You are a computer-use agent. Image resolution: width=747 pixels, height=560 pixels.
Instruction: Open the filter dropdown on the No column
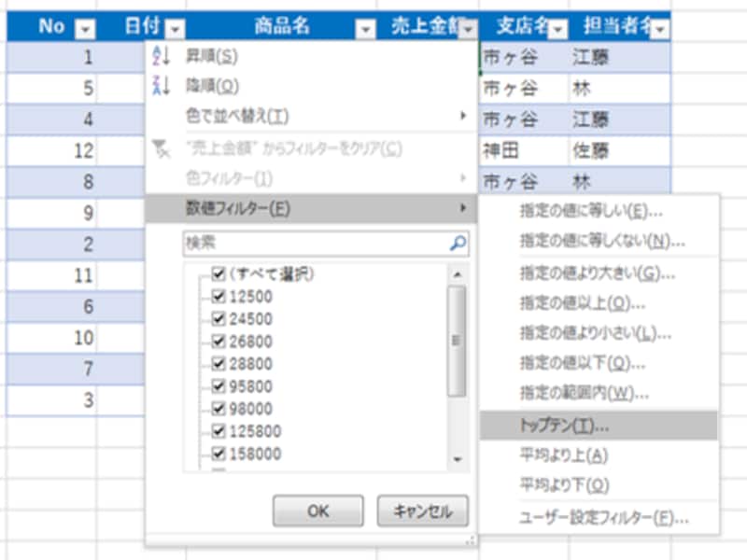click(84, 28)
